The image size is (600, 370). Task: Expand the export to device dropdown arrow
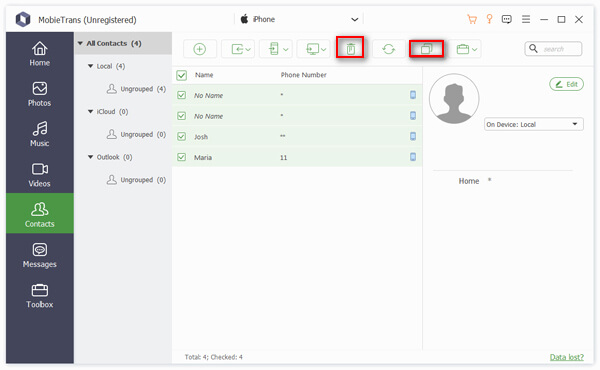pyautogui.click(x=285, y=49)
